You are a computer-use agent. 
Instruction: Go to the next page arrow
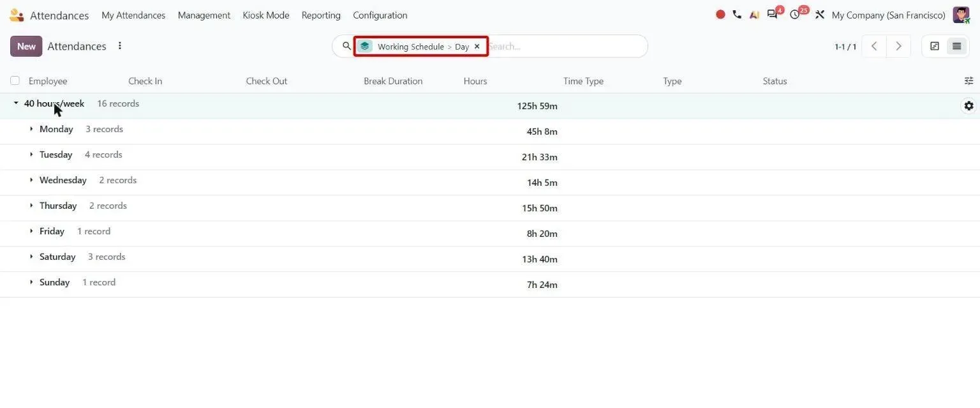pos(898,46)
